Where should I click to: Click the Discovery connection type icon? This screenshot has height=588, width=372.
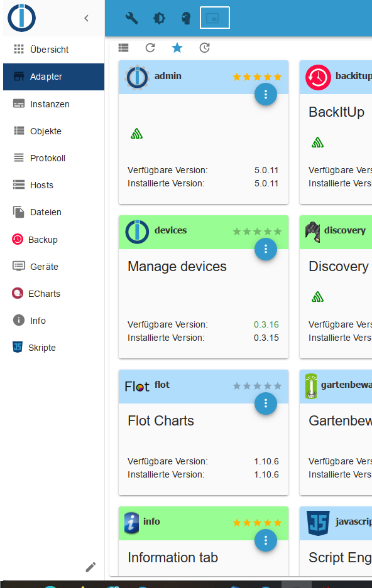click(317, 297)
